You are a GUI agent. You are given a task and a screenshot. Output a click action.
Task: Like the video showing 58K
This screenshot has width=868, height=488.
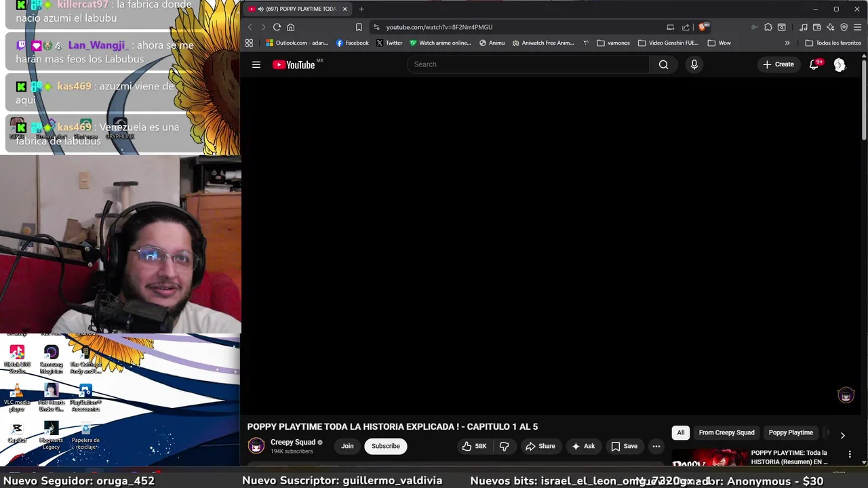(474, 446)
